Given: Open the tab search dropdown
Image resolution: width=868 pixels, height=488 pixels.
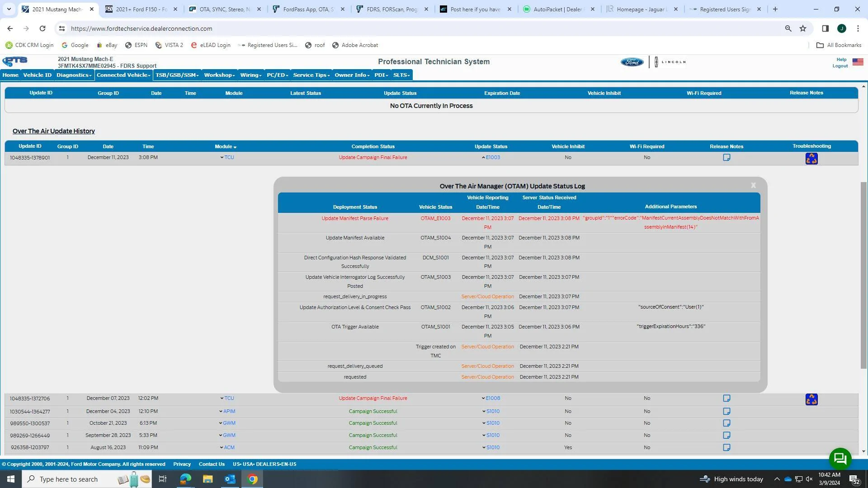Looking at the screenshot, I should pos(9,9).
